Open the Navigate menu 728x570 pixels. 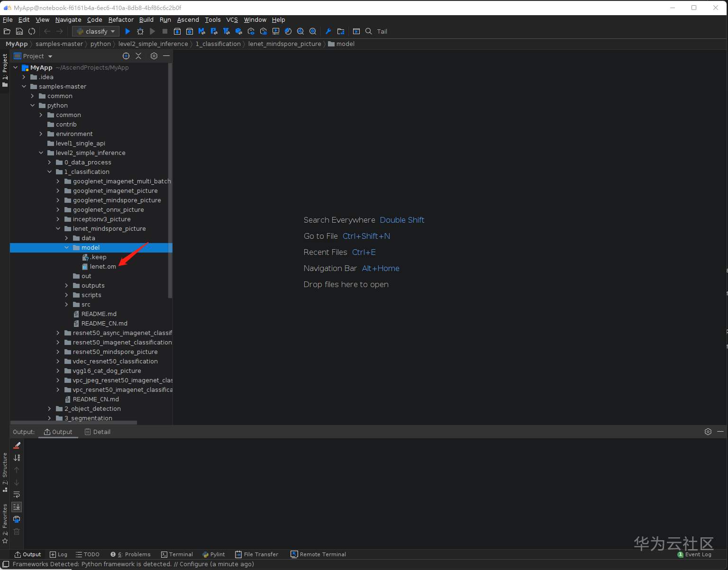click(68, 19)
